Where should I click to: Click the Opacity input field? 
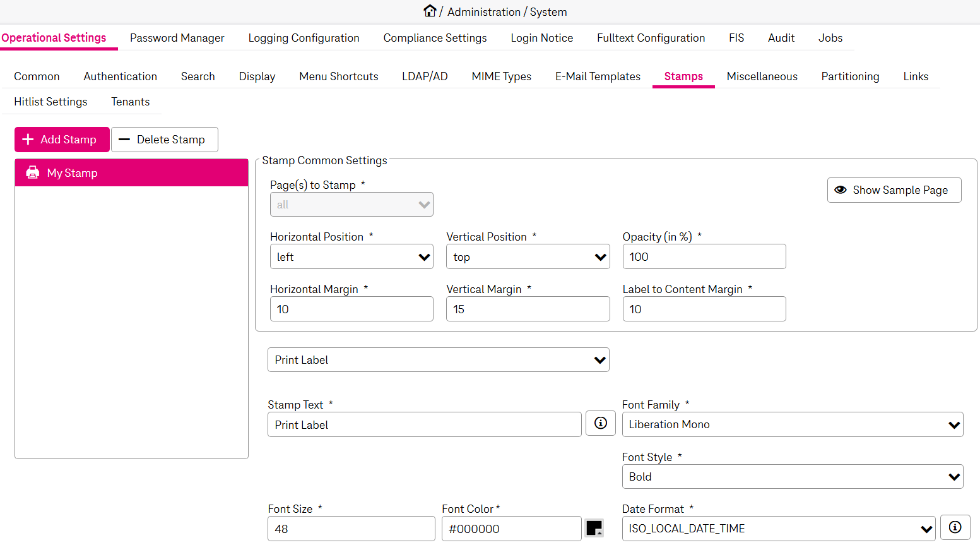(x=704, y=257)
